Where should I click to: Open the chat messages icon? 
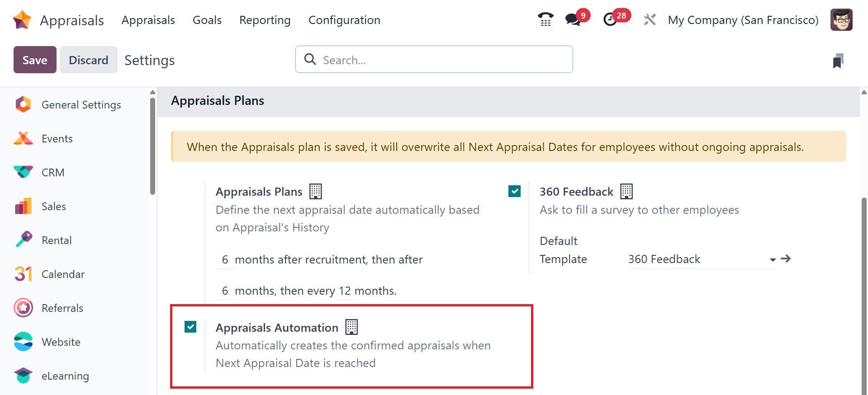[573, 19]
